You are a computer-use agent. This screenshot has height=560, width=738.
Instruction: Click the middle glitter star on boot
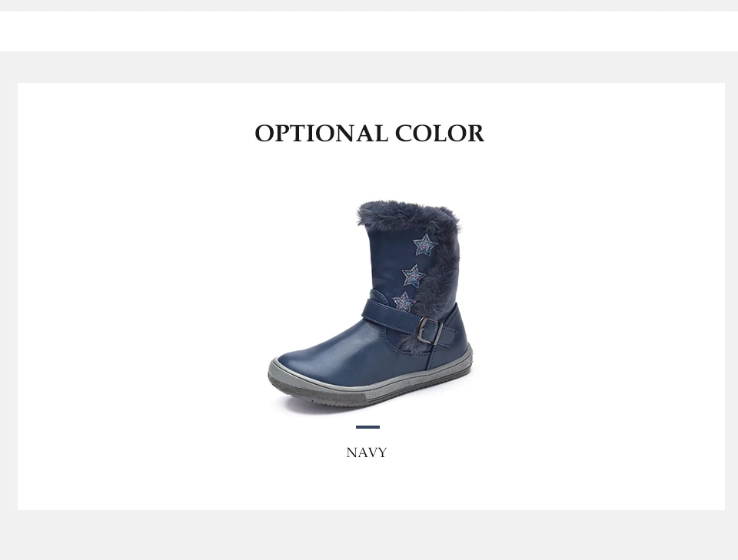click(x=414, y=276)
